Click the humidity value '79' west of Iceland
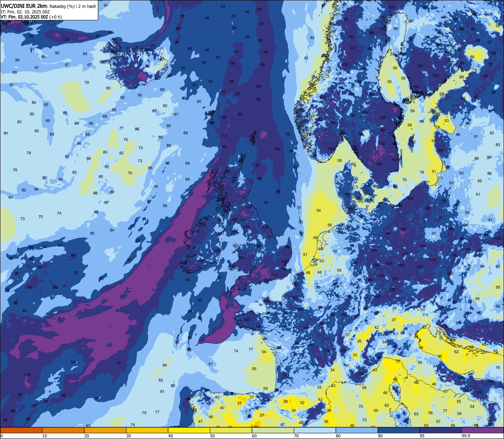This screenshot has height=439, width=504. click(x=87, y=83)
